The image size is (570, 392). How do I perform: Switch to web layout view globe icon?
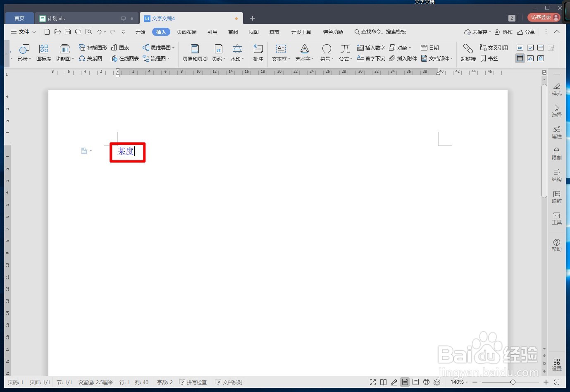(x=427, y=382)
